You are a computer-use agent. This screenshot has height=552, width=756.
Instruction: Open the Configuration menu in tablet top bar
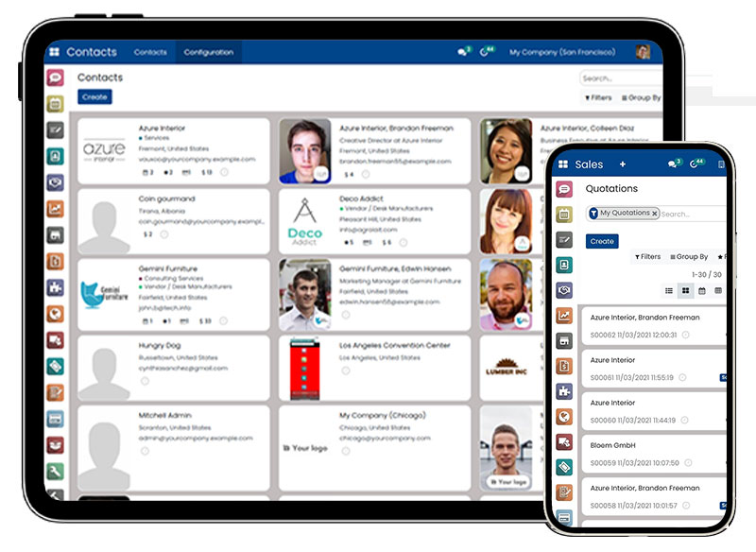(208, 52)
